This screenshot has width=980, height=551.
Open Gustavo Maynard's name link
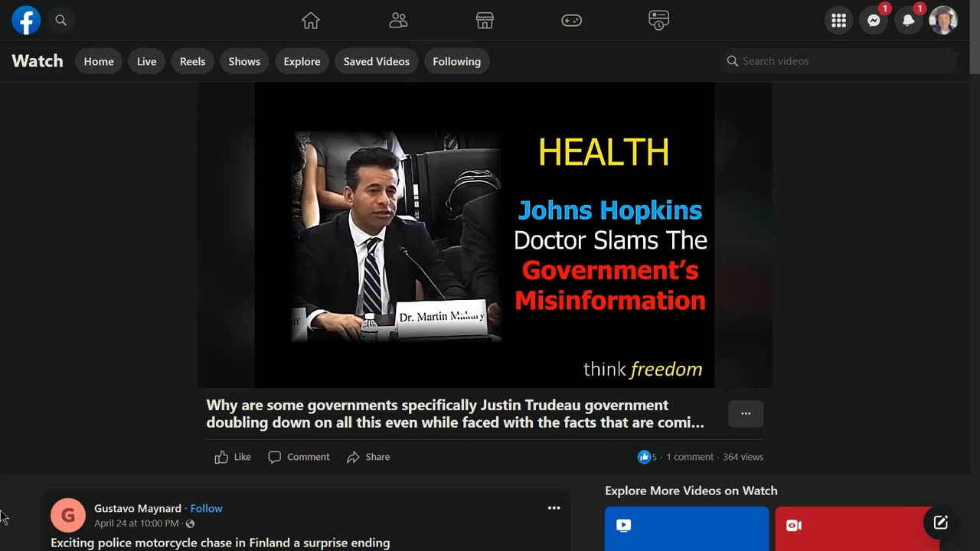click(x=138, y=508)
